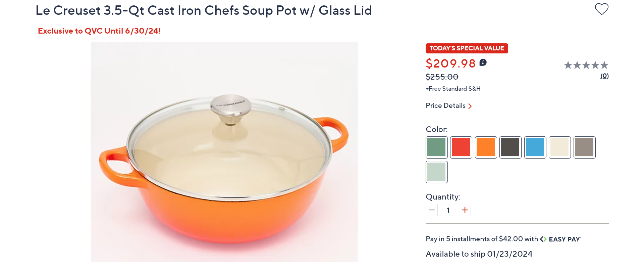The width and height of the screenshot is (644, 262).
Task: Select the pale sage color swatch
Action: [436, 172]
